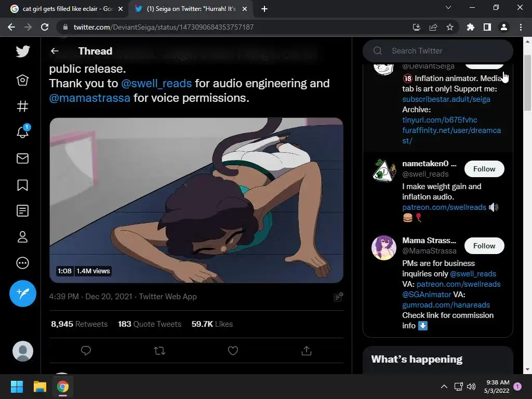Click the padlock site info icon
Image resolution: width=532 pixels, height=399 pixels.
[65, 27]
